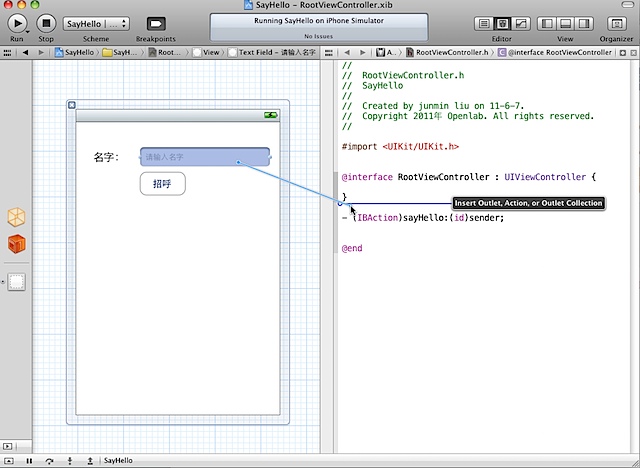The height and width of the screenshot is (468, 640).
Task: Go forward in assistant editor history
Action: [362, 53]
